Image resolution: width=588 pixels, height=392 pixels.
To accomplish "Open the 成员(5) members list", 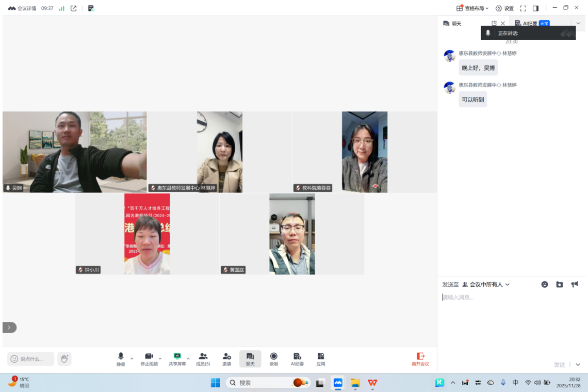I will click(x=203, y=358).
